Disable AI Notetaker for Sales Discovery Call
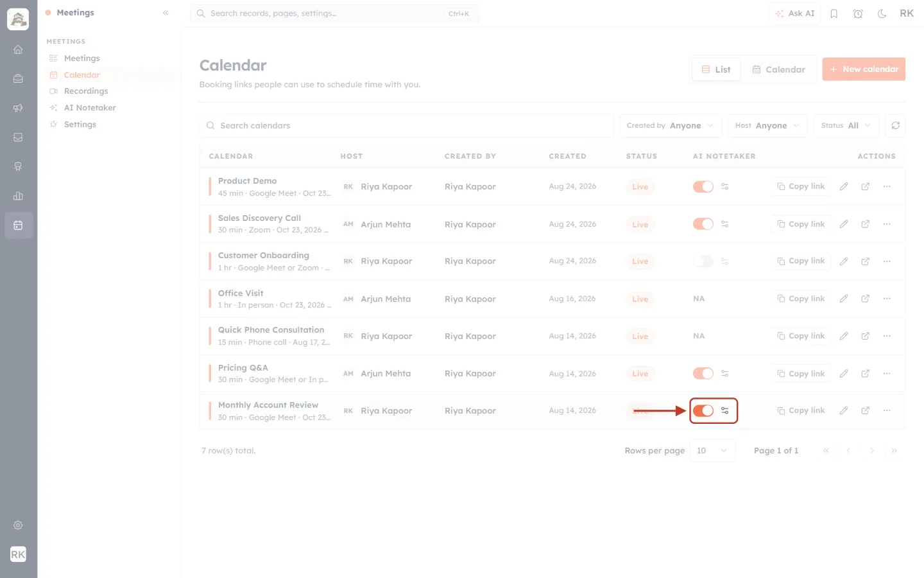The height and width of the screenshot is (578, 924). coord(703,224)
